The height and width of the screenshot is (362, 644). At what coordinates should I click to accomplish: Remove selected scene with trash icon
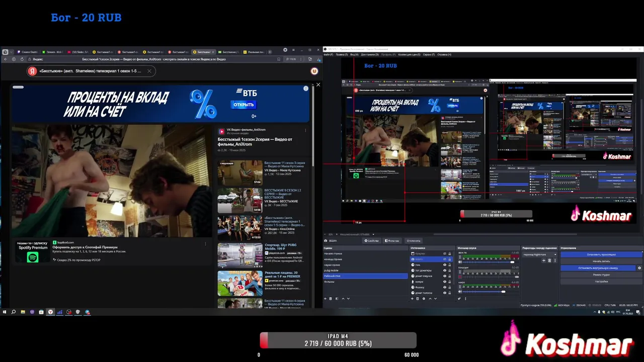[331, 298]
